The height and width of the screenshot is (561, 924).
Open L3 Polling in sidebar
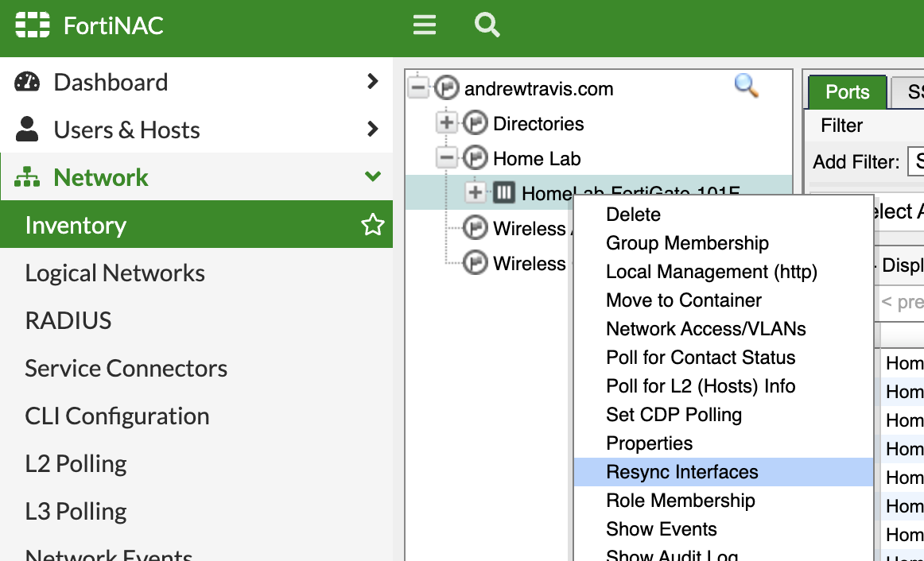[x=76, y=511]
